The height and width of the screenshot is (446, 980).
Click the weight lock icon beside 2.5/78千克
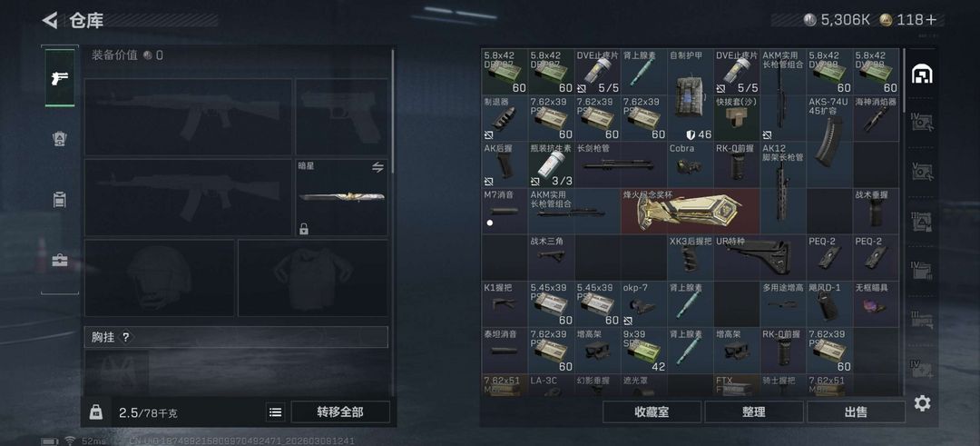95,411
